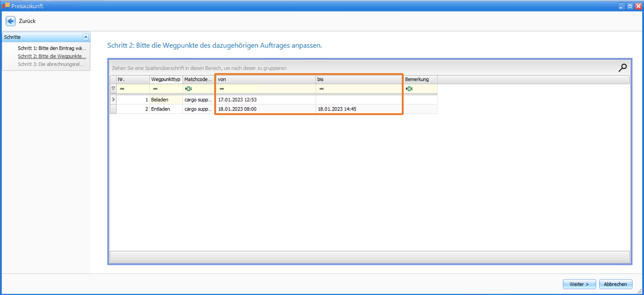Click equals operator icon in von filter
Screen dimensions: 644x295
point(222,89)
